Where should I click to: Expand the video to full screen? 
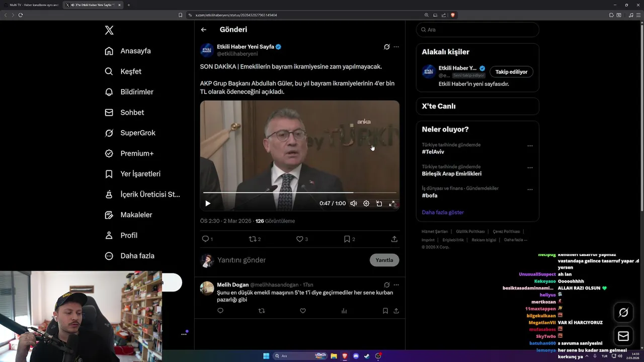point(391,203)
